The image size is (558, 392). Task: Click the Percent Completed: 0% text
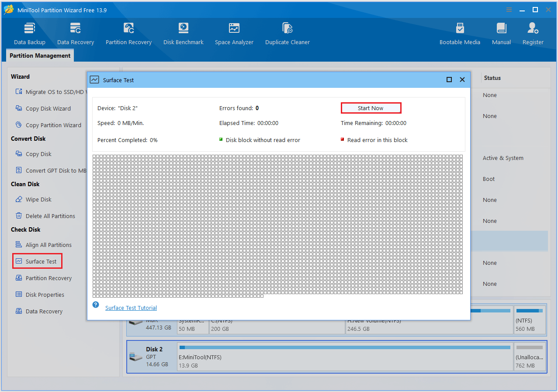pyautogui.click(x=127, y=140)
